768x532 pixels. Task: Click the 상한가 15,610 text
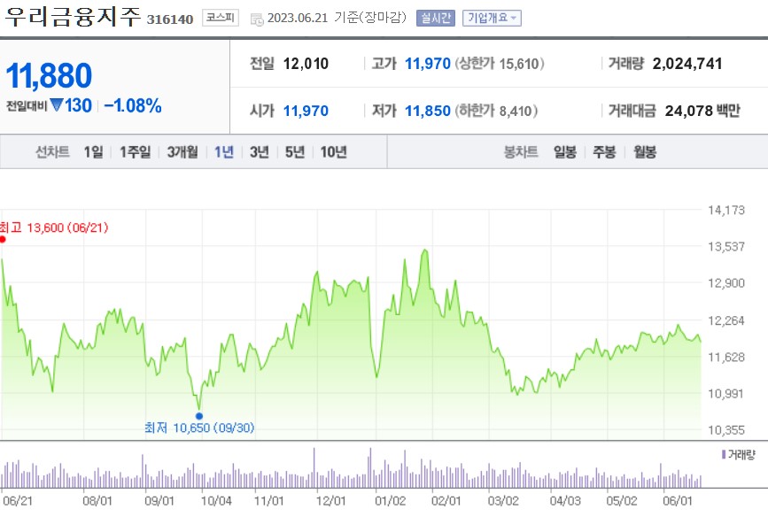click(500, 64)
